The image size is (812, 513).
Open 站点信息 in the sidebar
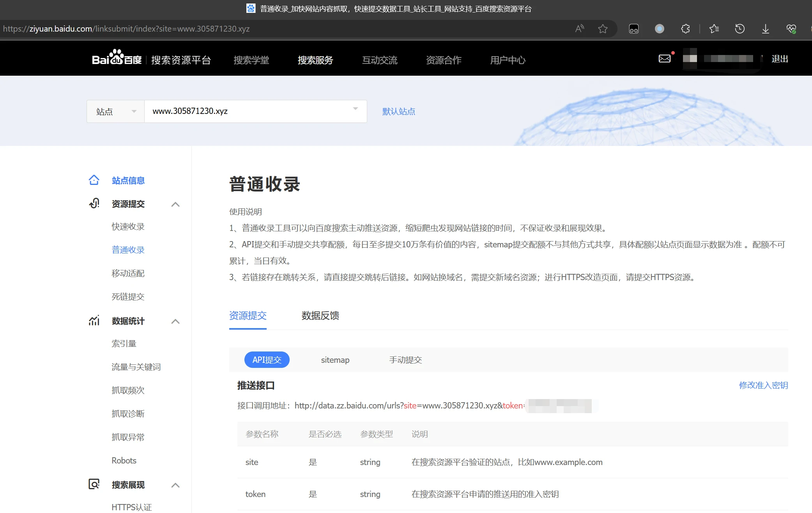(x=128, y=180)
